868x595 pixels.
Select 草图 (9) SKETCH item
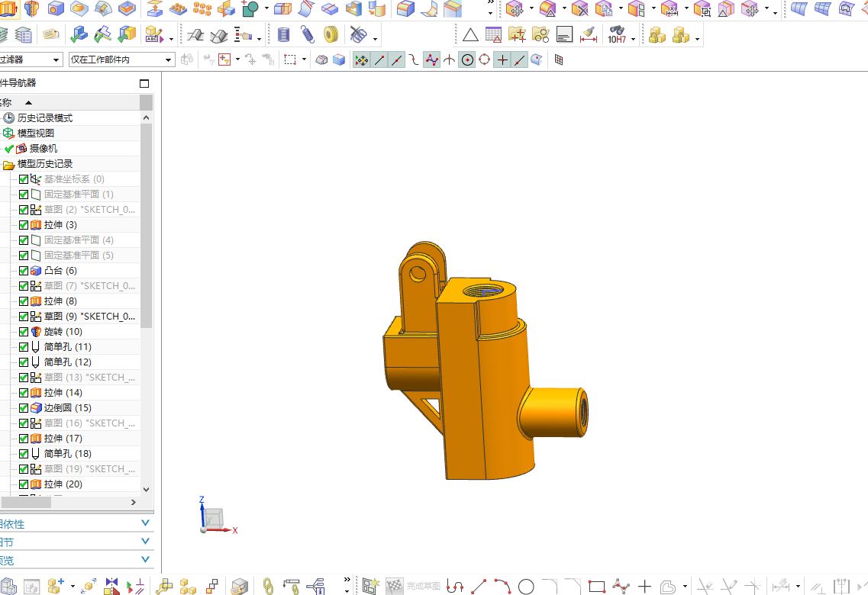tap(89, 317)
